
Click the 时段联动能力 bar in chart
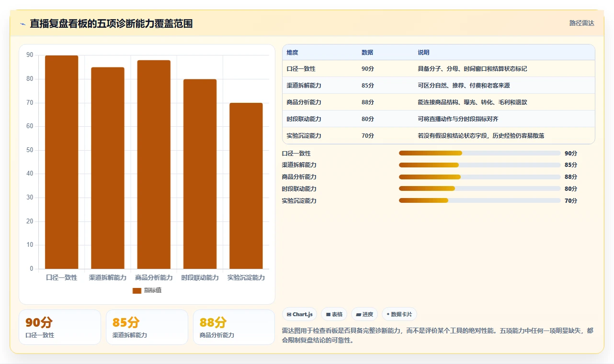click(x=200, y=174)
